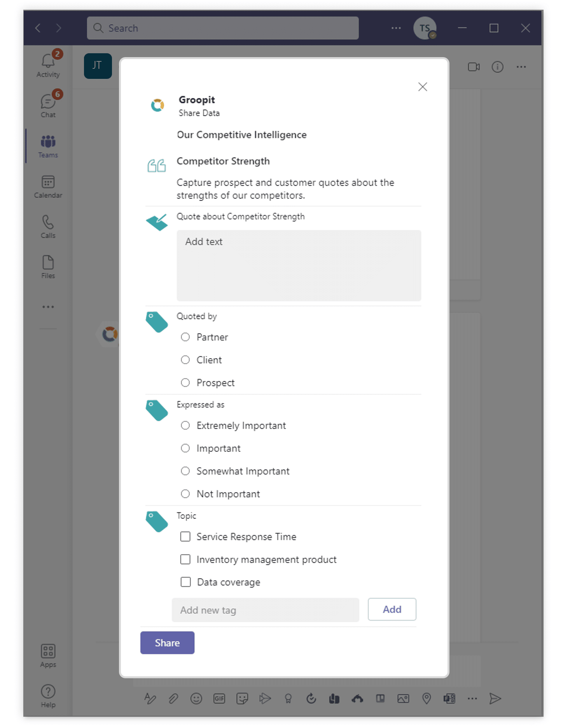Start a video call with camera icon
This screenshot has width=563, height=728.
(x=474, y=67)
